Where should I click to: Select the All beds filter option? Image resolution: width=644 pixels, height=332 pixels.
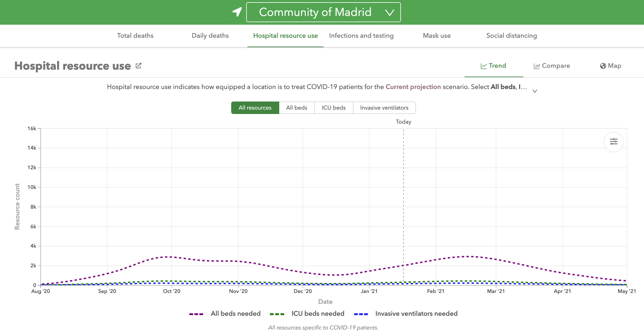point(296,107)
